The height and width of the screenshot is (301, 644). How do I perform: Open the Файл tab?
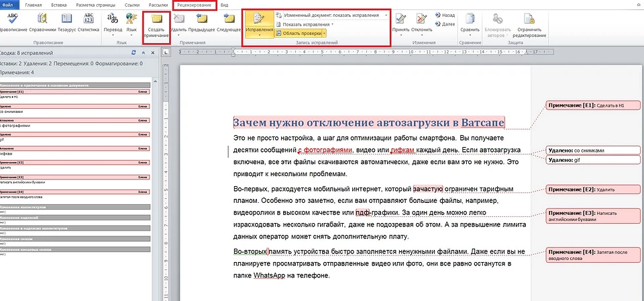7,5
